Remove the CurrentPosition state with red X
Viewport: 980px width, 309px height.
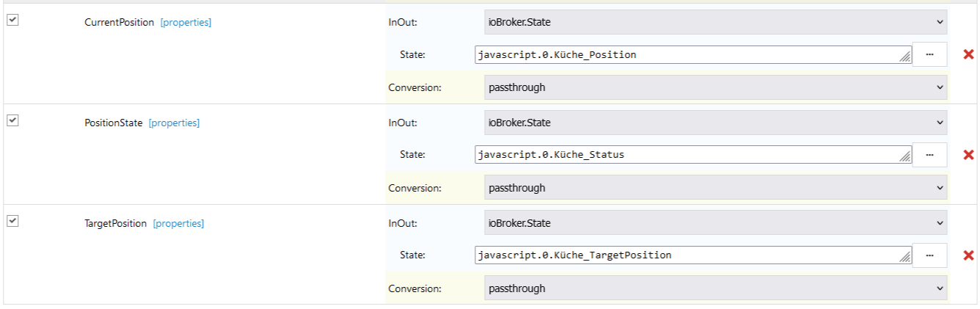[x=968, y=54]
